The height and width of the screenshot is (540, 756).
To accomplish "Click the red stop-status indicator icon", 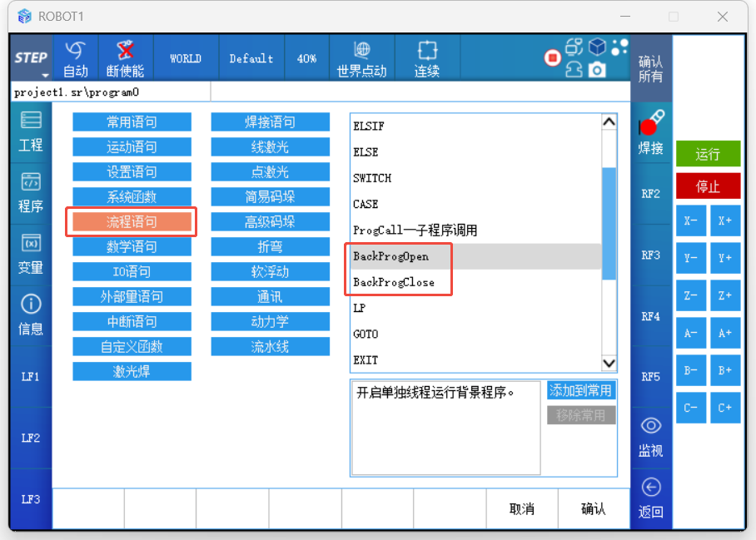I will 552,57.
